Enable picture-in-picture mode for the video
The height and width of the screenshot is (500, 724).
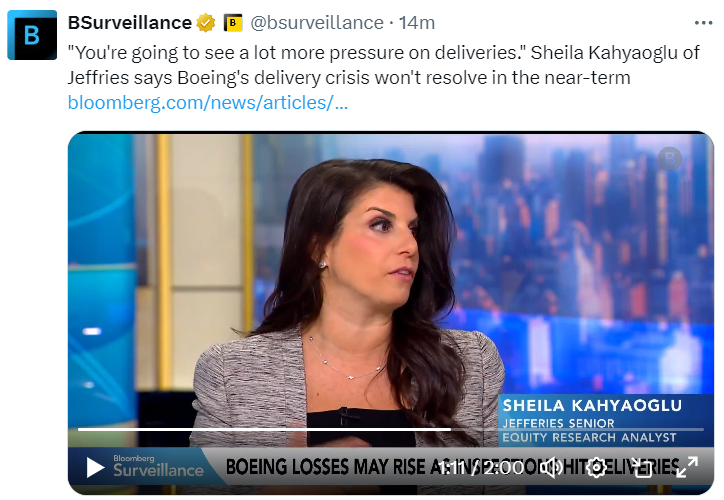coord(642,468)
